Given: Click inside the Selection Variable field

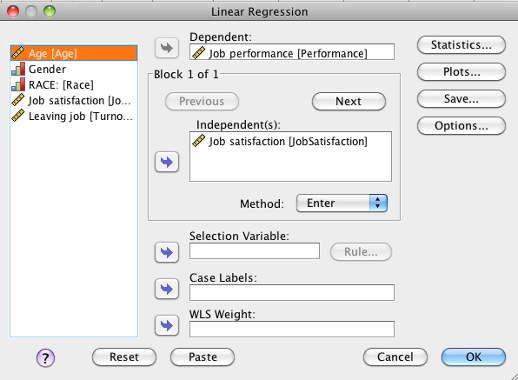Looking at the screenshot, I should pyautogui.click(x=254, y=251).
